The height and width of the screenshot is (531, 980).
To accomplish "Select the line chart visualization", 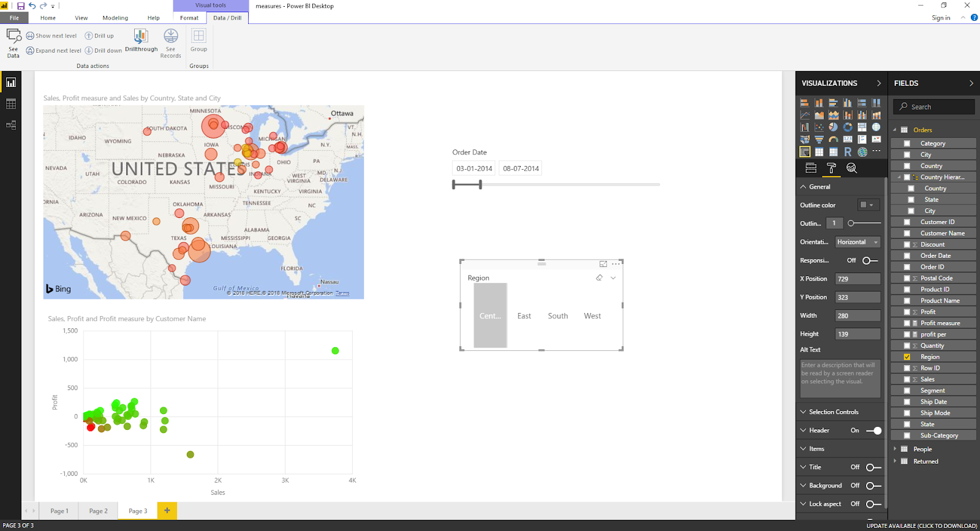I will 805,115.
